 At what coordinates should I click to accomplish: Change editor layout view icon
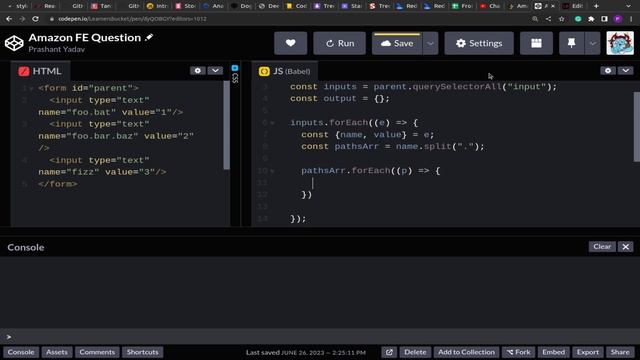click(x=536, y=43)
